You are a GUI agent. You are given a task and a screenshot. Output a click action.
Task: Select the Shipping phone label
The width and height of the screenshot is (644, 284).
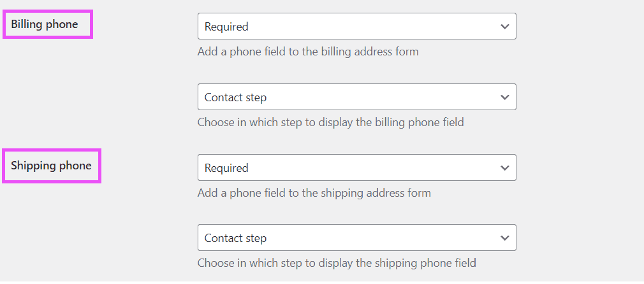51,166
